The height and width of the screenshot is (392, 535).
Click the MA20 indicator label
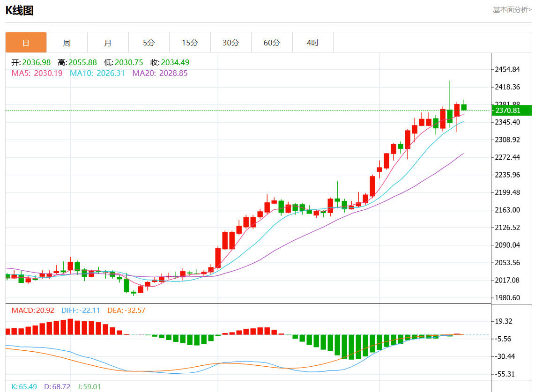[160, 73]
